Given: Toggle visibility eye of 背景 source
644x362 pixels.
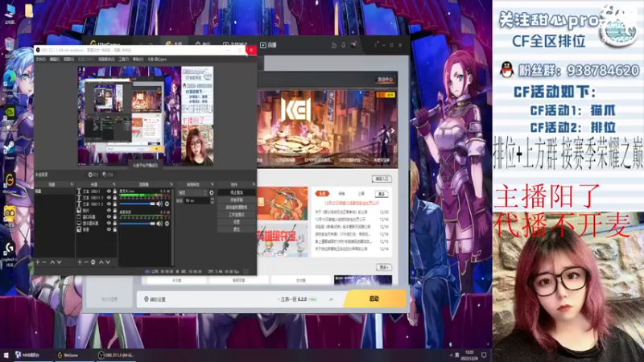Looking at the screenshot, I should (109, 229).
